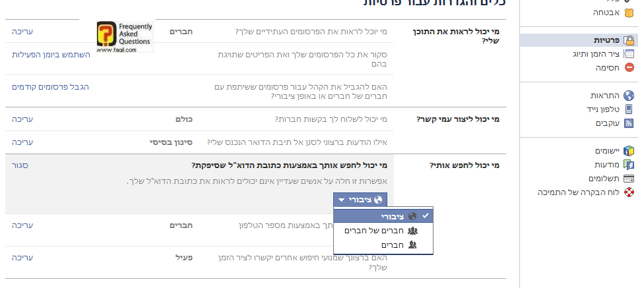Click the Privacy (פרטיות) lock icon
Image resolution: width=644 pixels, height=288 pixels.
[x=629, y=40]
